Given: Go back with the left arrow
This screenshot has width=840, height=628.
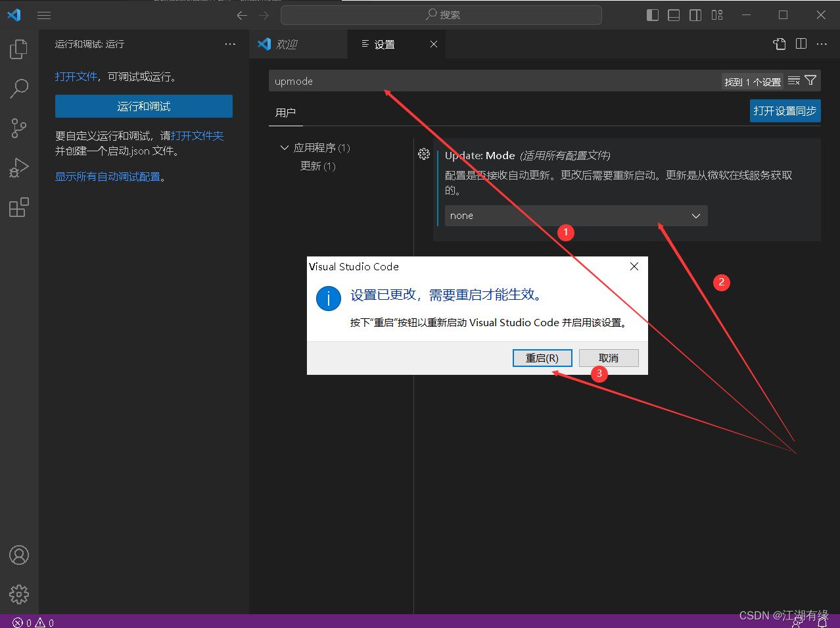Looking at the screenshot, I should 242,15.
